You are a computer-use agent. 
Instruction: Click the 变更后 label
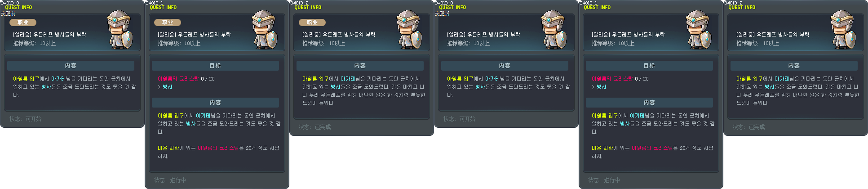click(442, 13)
